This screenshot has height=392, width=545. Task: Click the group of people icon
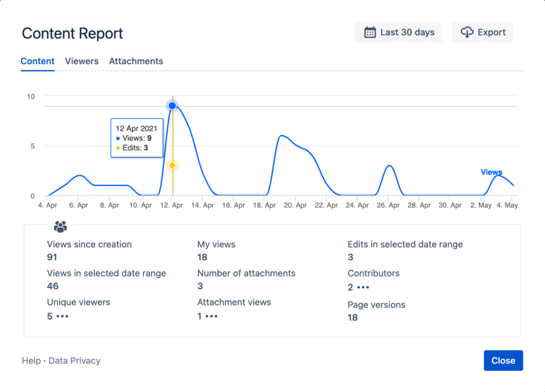click(61, 227)
